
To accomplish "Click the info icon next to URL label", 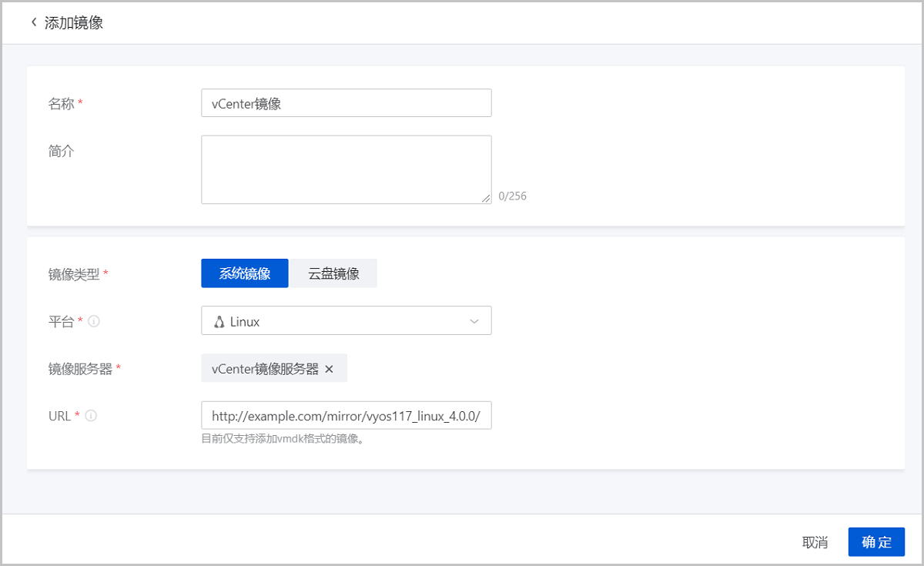I will pyautogui.click(x=91, y=416).
